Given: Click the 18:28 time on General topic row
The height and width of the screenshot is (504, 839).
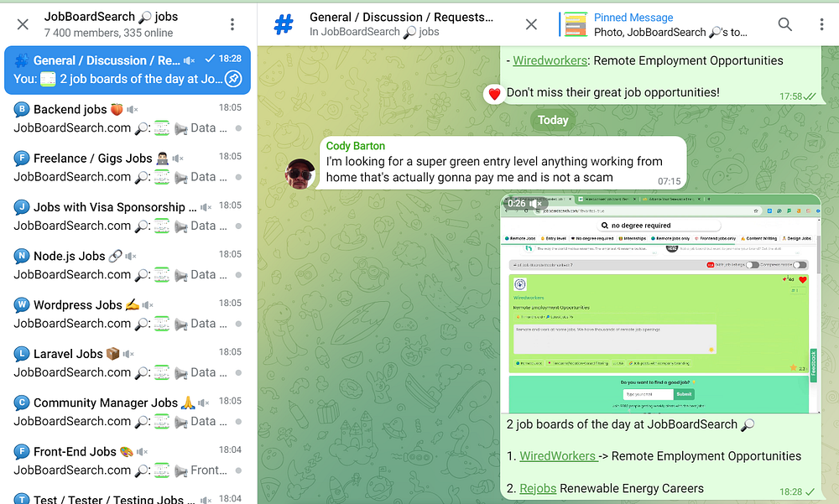Looking at the screenshot, I should [230, 59].
